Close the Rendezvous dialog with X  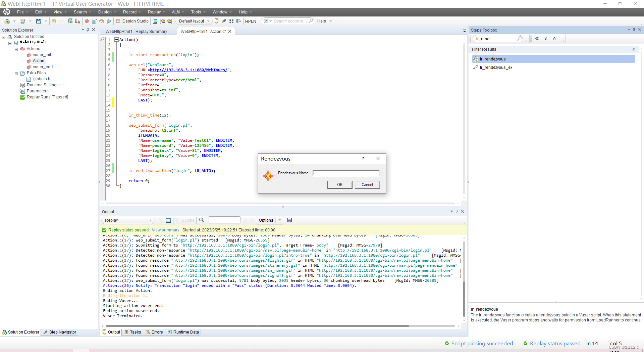[378, 159]
